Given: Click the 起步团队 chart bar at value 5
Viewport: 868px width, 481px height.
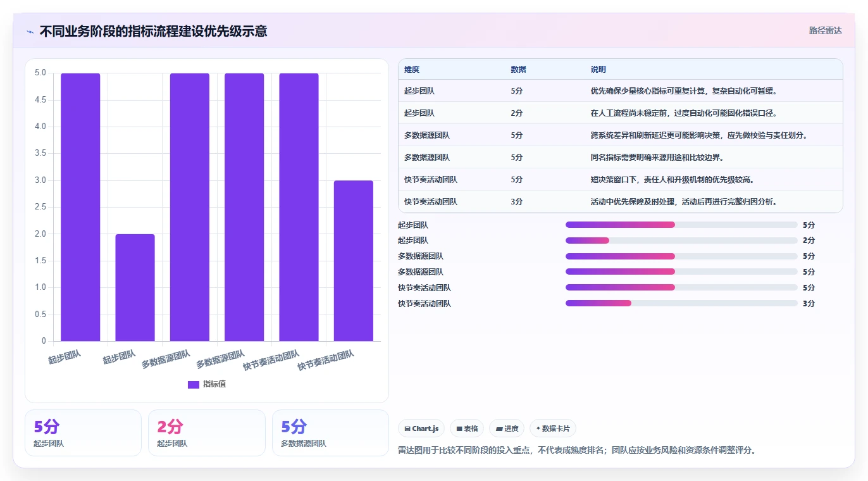Looking at the screenshot, I should coord(80,208).
